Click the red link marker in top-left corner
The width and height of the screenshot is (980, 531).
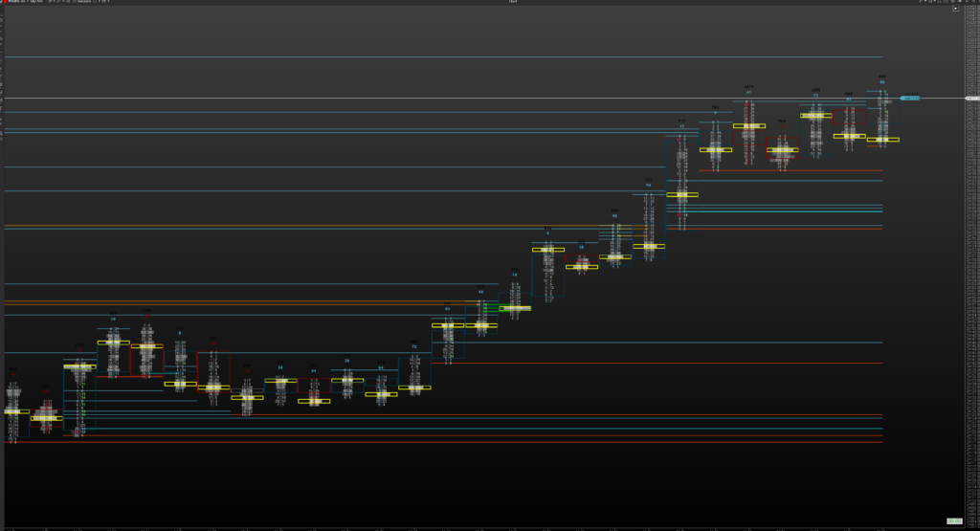coord(3,3)
